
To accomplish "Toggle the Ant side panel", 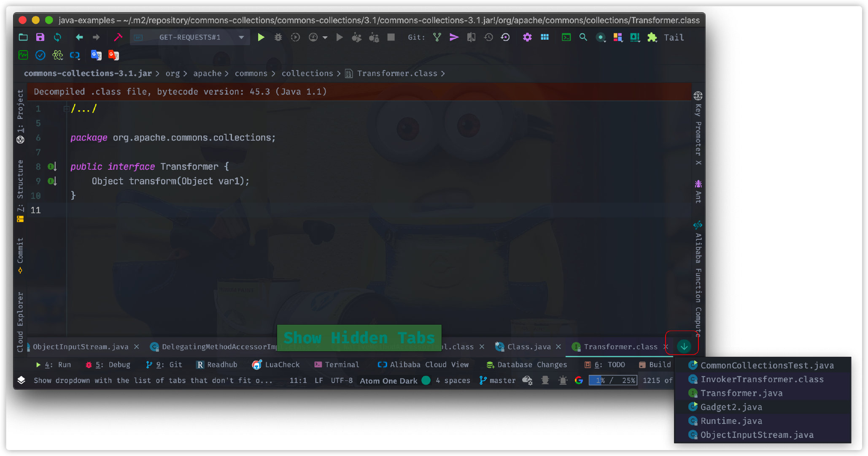I will [698, 192].
